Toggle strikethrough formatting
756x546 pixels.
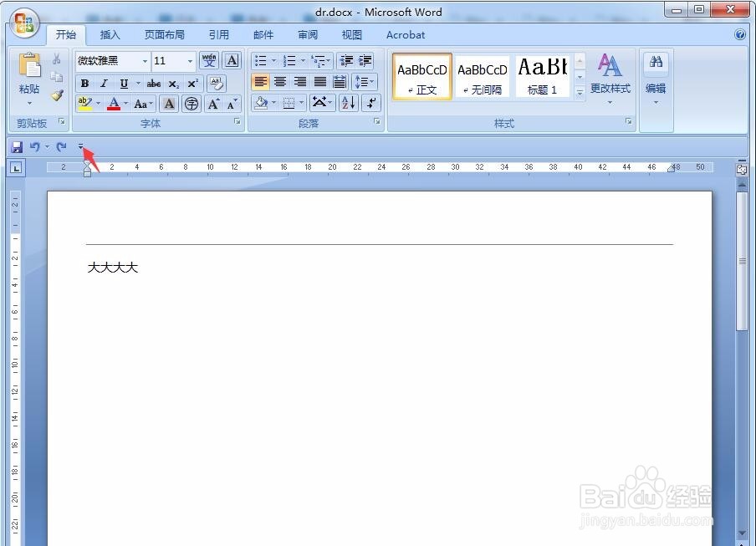click(153, 84)
